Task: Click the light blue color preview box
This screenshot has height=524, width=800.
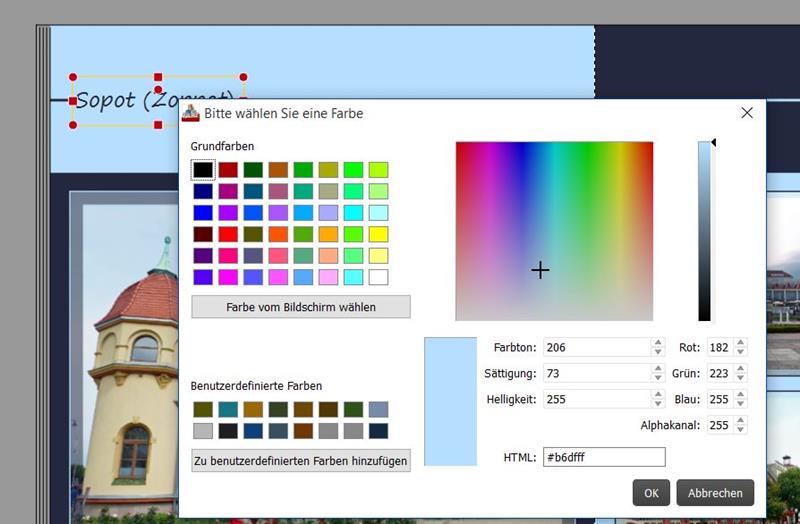Action: 450,401
